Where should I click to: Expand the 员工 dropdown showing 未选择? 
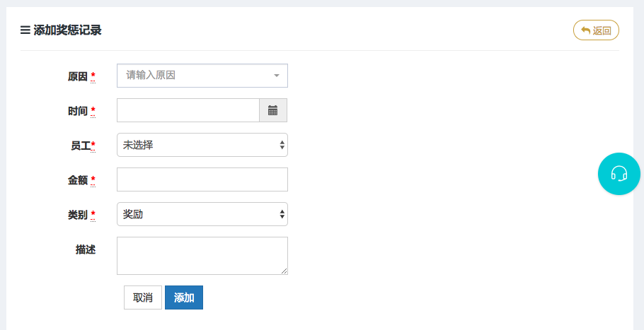pyautogui.click(x=202, y=145)
